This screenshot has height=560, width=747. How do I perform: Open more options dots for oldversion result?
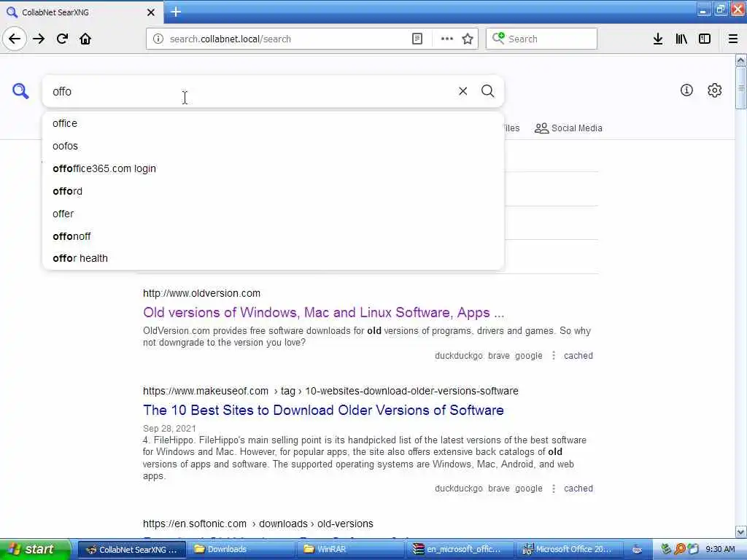[x=554, y=356]
